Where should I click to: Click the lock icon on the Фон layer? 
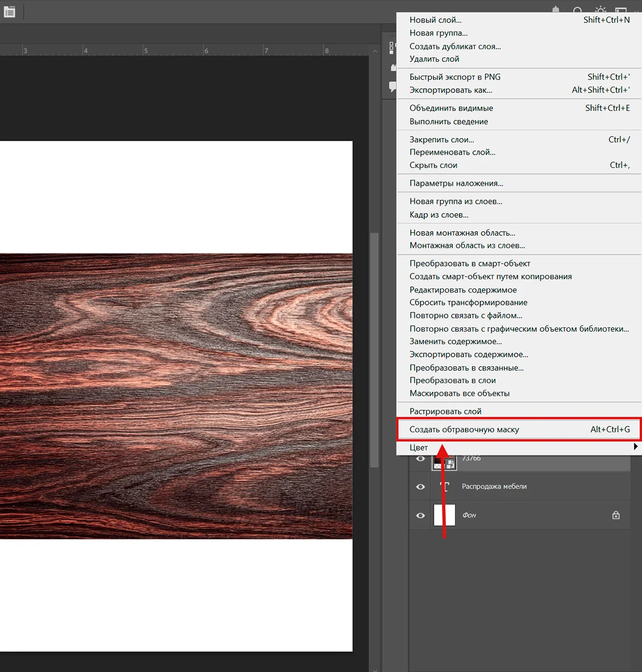616,515
